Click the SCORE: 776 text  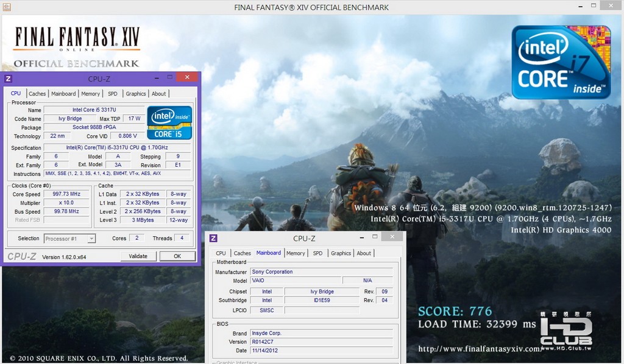pos(455,311)
